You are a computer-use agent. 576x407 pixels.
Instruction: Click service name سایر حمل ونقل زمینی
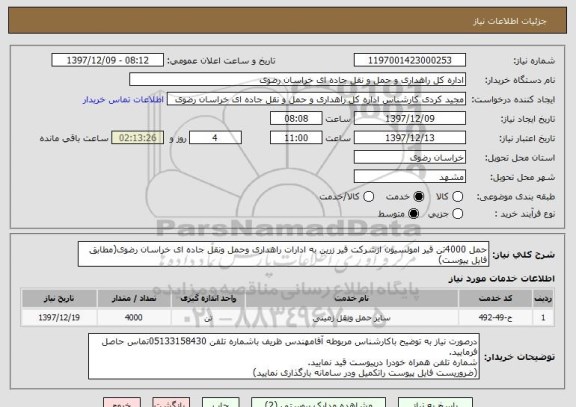(352, 318)
